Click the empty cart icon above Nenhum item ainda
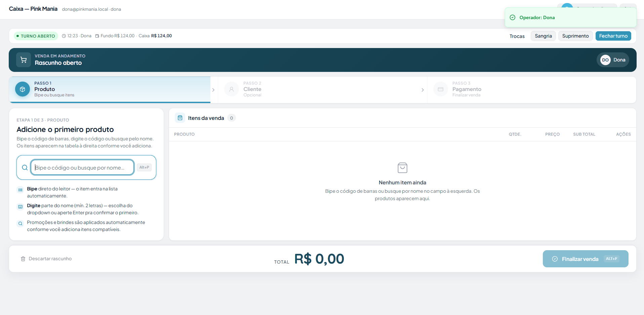Screen dimensions: 644x315 pyautogui.click(x=402, y=168)
